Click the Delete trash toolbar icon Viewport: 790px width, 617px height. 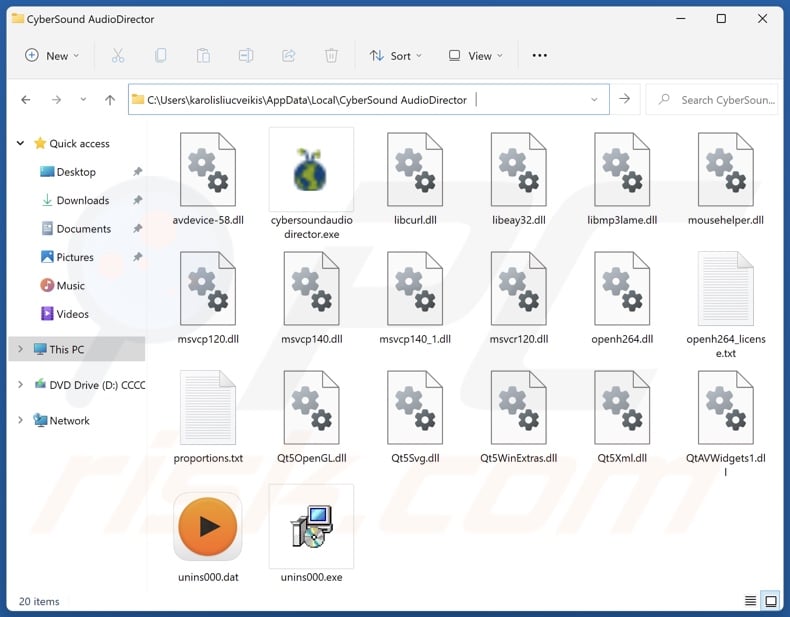pyautogui.click(x=331, y=55)
